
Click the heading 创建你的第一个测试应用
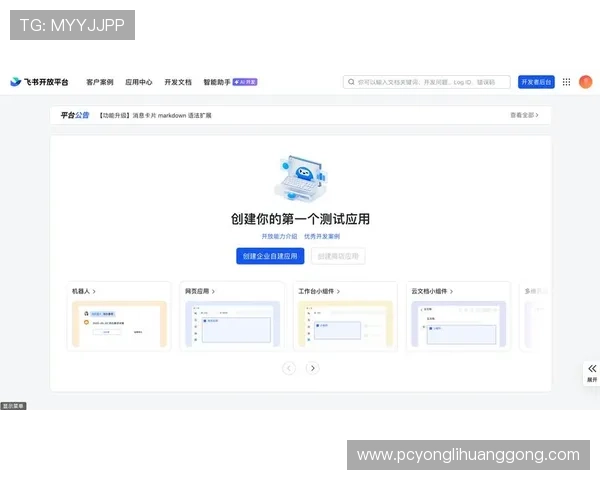(x=300, y=219)
